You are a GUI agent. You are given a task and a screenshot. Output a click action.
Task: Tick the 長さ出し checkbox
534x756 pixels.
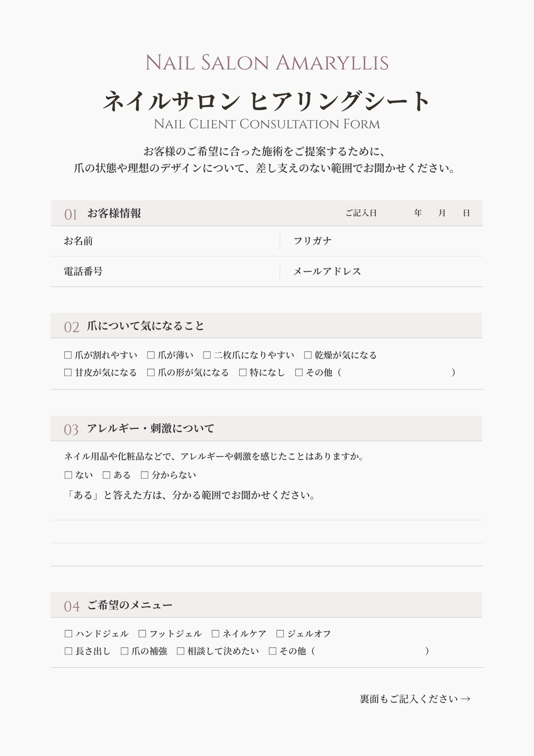[68, 651]
